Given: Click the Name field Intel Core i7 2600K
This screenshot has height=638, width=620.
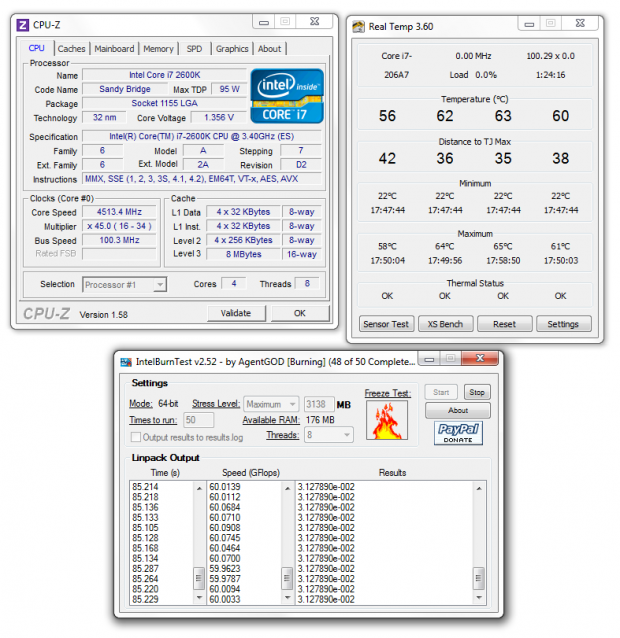Looking at the screenshot, I should point(164,75).
